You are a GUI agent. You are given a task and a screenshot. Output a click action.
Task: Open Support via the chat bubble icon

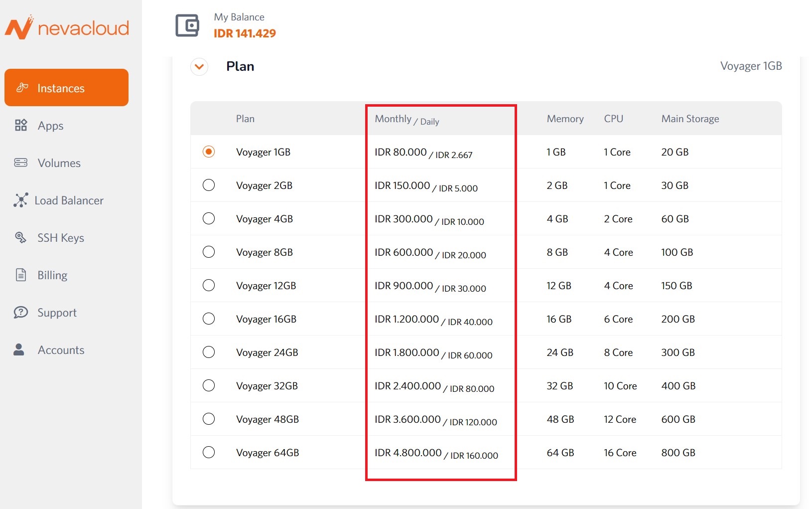tap(20, 313)
